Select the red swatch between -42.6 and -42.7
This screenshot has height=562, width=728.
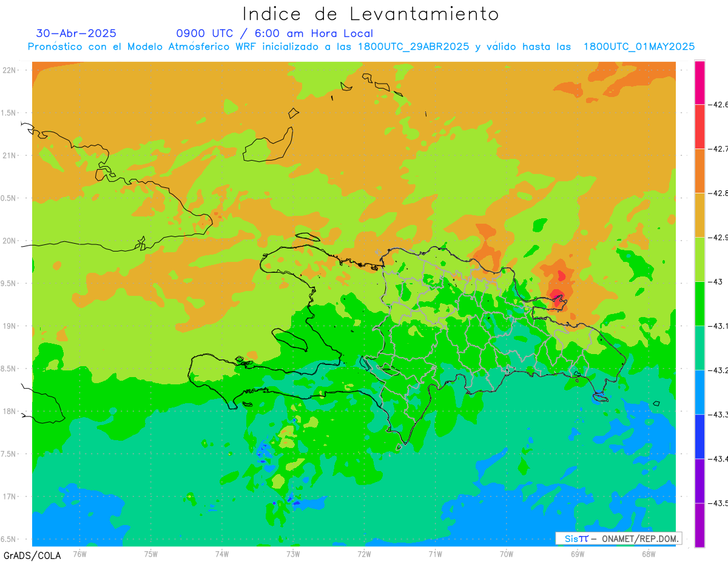pyautogui.click(x=699, y=127)
